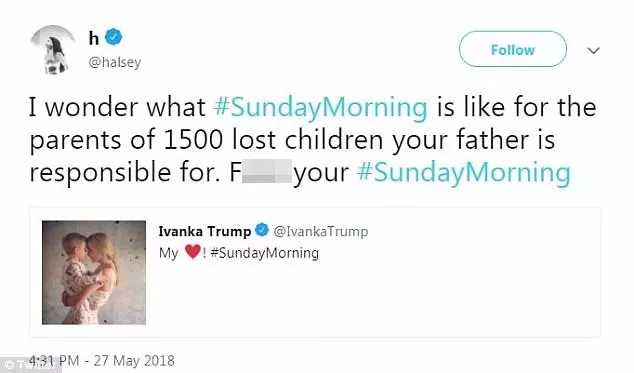Click the display name "h"

94,38
